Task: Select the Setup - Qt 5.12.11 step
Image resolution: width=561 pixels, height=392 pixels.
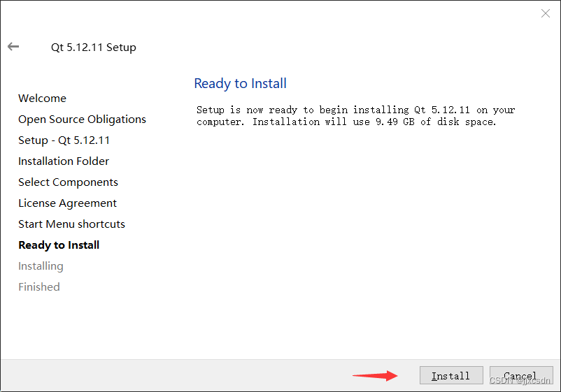Action: click(64, 140)
